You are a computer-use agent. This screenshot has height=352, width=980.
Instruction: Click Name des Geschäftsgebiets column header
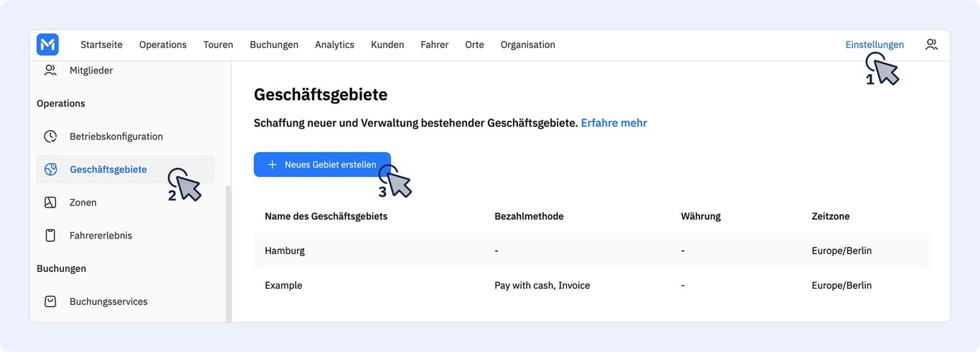pyautogui.click(x=326, y=216)
